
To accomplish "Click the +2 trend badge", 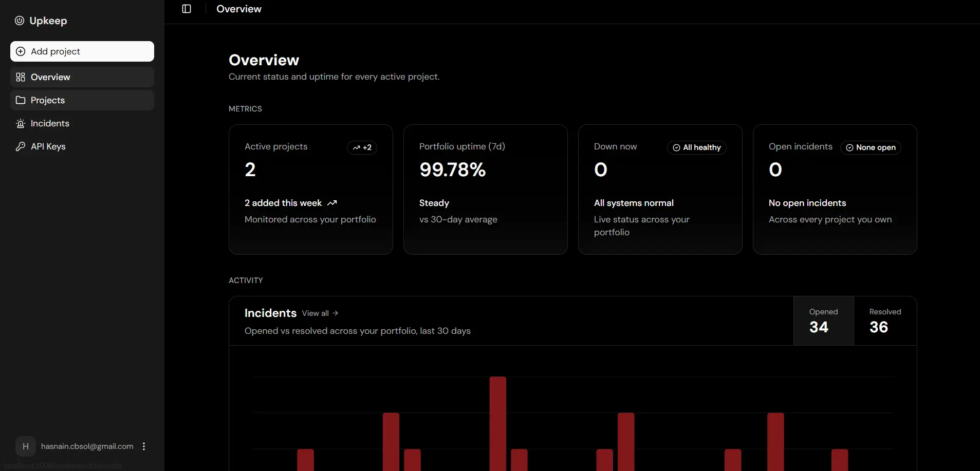I will point(362,147).
